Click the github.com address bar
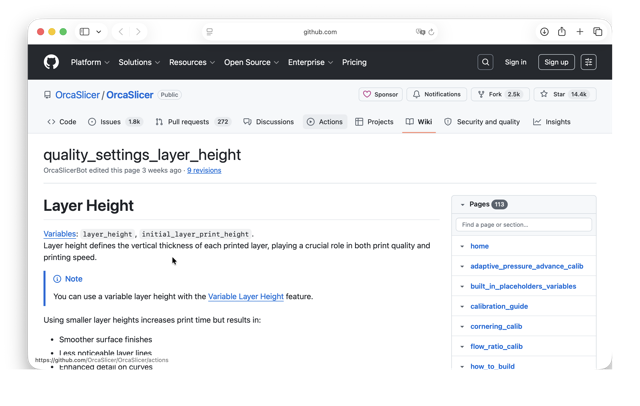640x406 pixels. click(320, 31)
